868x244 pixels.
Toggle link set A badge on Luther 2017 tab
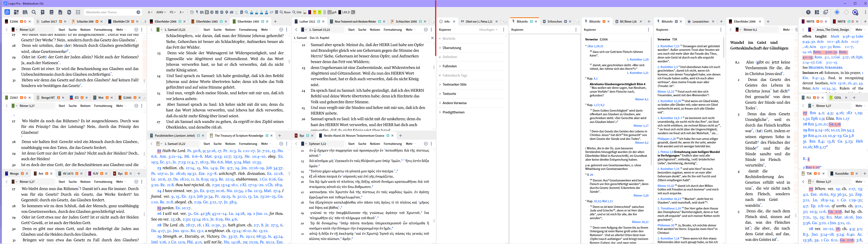pyautogui.click(x=61, y=21)
